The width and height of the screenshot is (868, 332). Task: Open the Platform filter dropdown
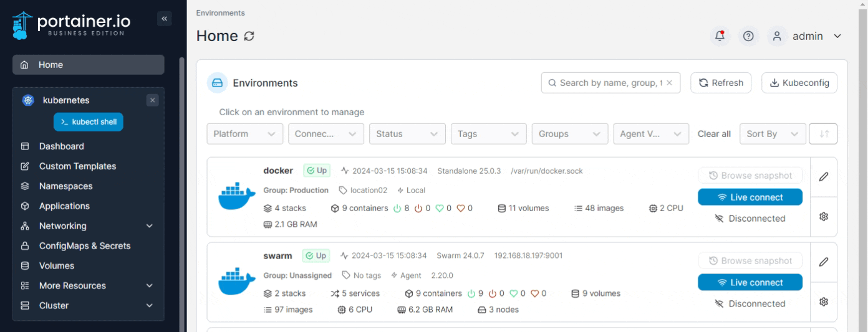[x=244, y=134]
